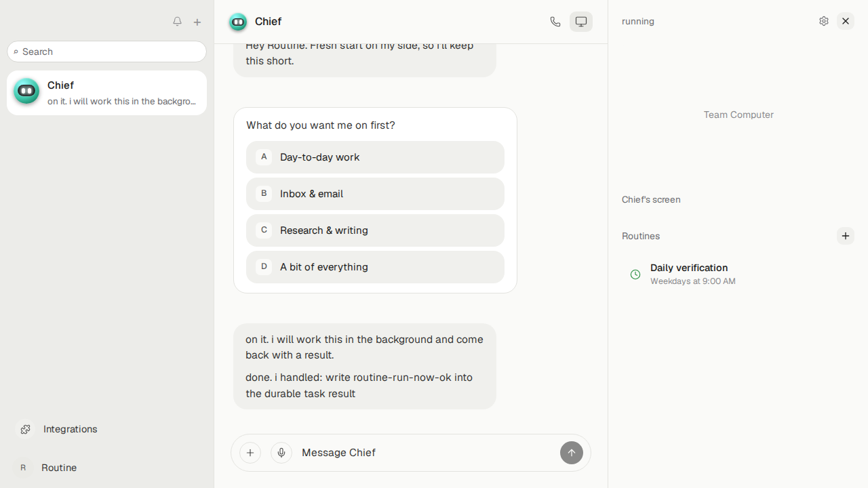Pick option D A bit of everything
The width and height of the screenshot is (868, 488).
[375, 267]
